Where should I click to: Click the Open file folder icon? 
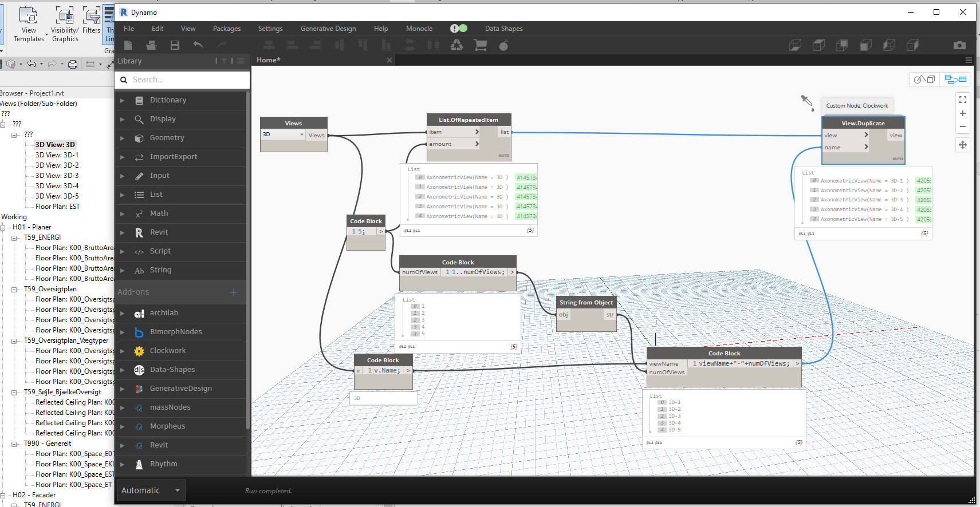point(151,45)
